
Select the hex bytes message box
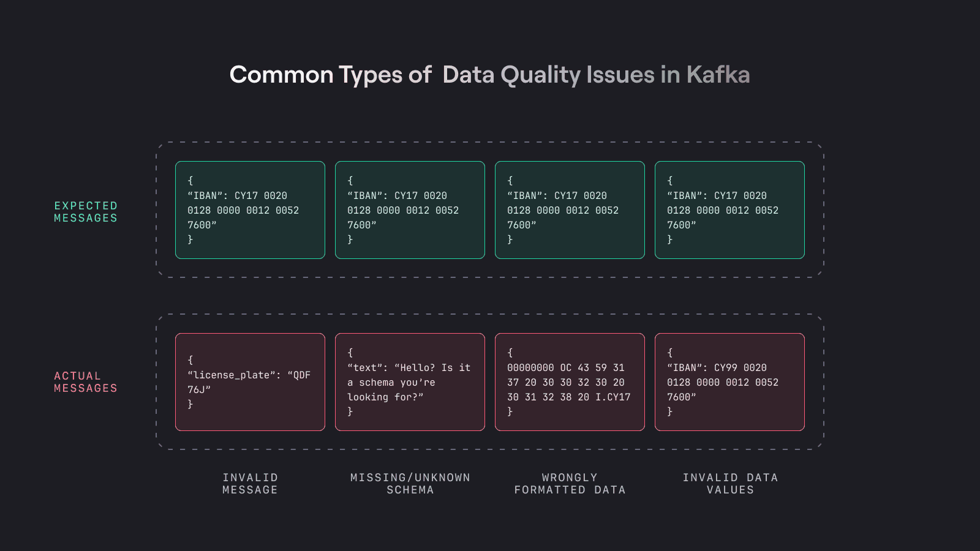pyautogui.click(x=570, y=382)
